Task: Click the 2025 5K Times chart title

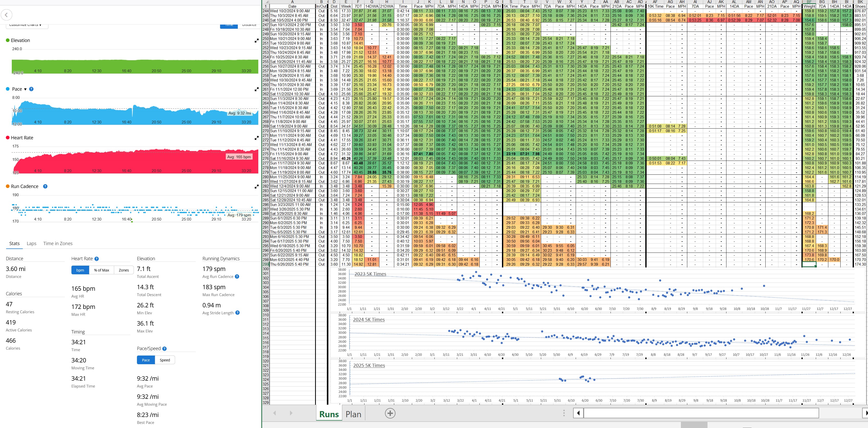Action: (369, 365)
